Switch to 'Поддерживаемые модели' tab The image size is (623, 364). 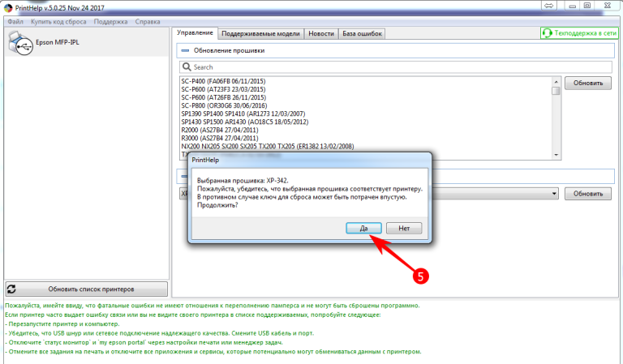261,34
